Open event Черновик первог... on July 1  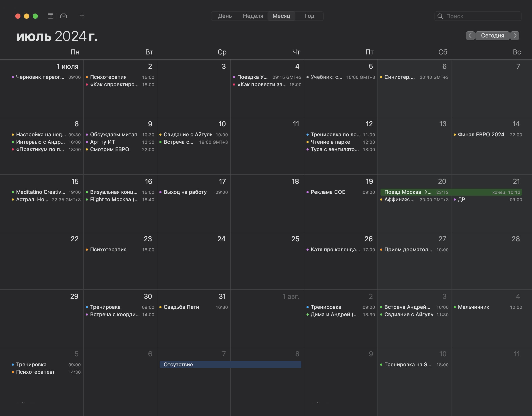click(x=46, y=77)
